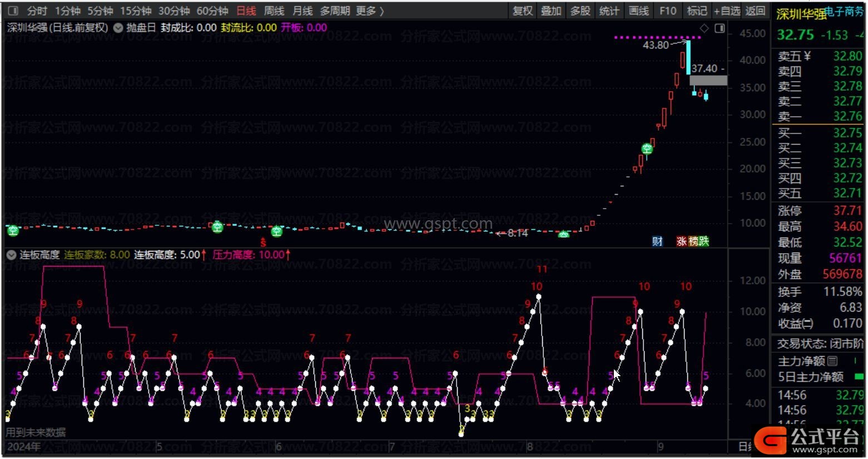868x459 pixels.
Task: Click the 43.80 high price label
Action: (656, 45)
